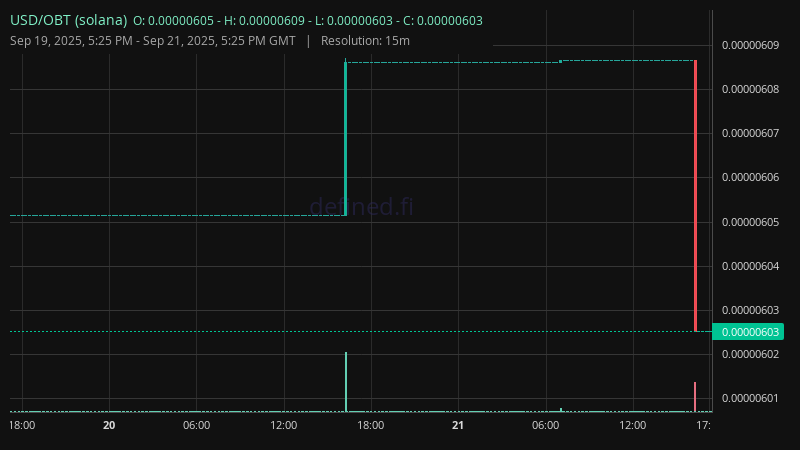This screenshot has height=450, width=800.
Task: Click the 0.00000602 price axis label
Action: tap(751, 354)
